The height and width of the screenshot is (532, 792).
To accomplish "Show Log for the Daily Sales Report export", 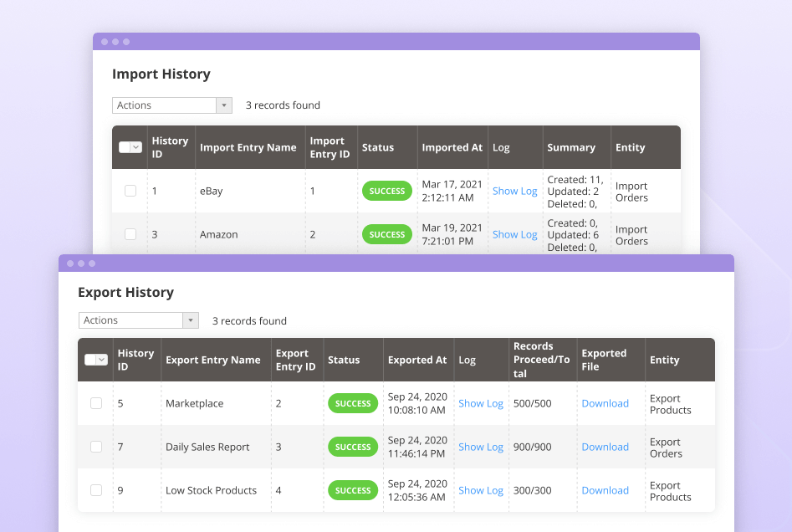I will click(481, 447).
